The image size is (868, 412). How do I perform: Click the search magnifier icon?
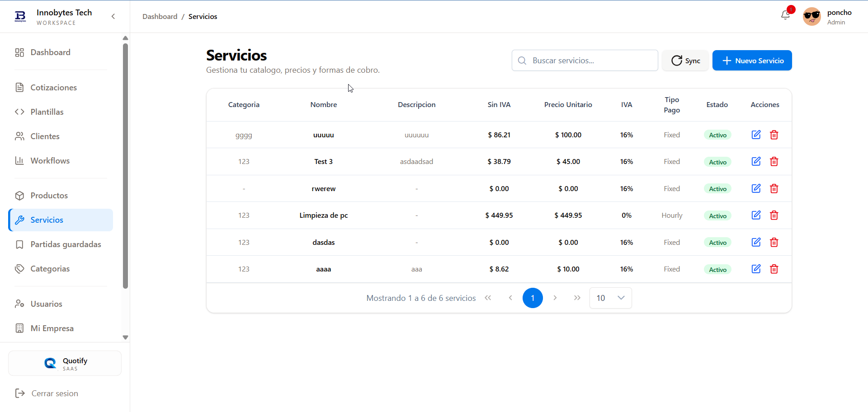point(522,61)
